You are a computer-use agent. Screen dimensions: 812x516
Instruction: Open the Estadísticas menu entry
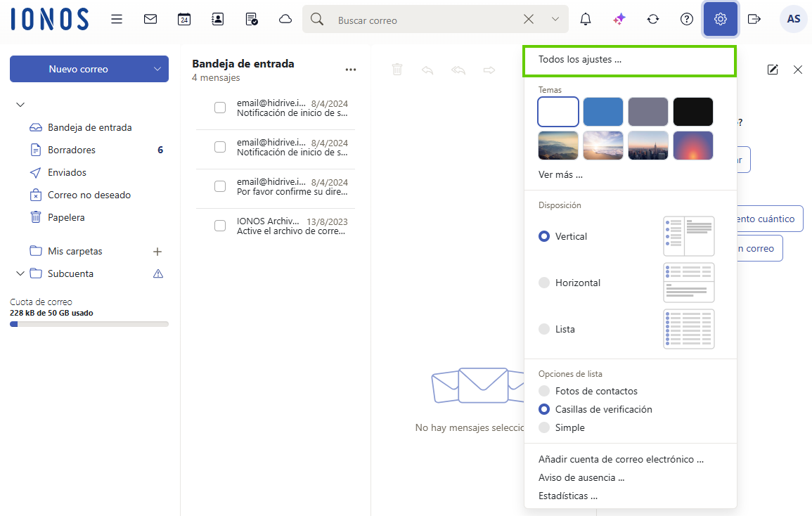coord(567,496)
